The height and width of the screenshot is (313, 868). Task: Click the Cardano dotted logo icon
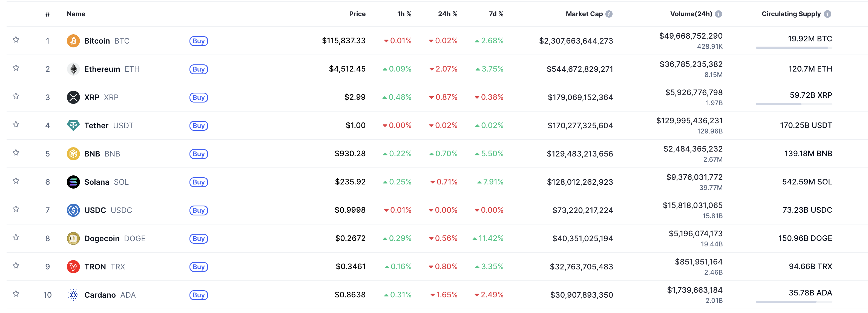pos(73,295)
